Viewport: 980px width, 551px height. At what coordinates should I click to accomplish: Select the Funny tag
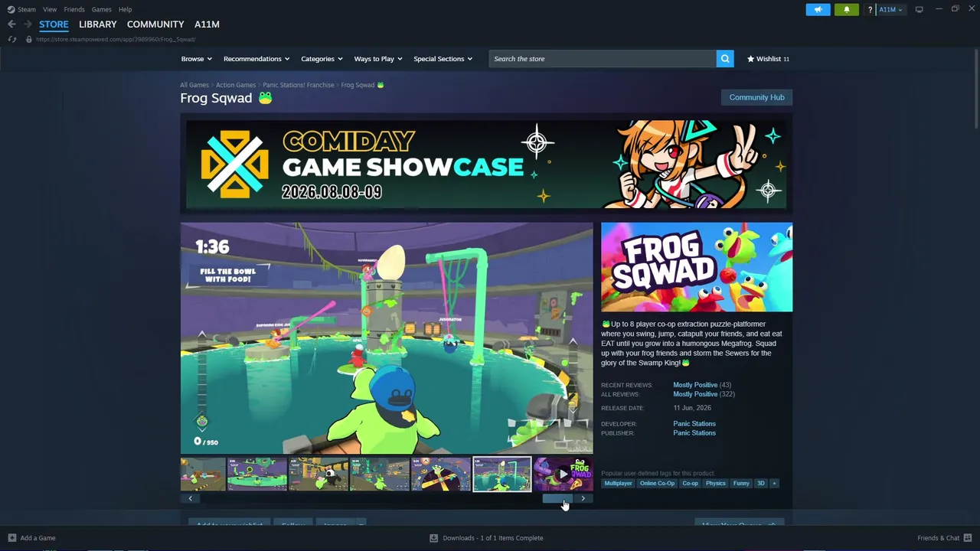(x=741, y=484)
